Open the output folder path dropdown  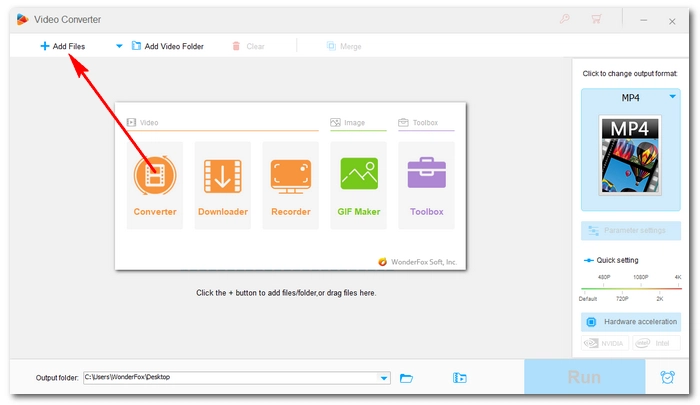tap(384, 378)
